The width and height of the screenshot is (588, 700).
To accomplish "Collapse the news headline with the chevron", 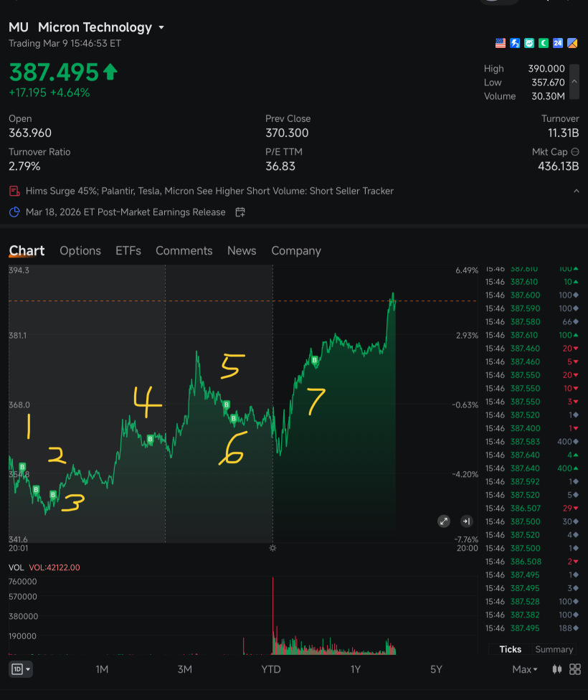I will (x=577, y=191).
